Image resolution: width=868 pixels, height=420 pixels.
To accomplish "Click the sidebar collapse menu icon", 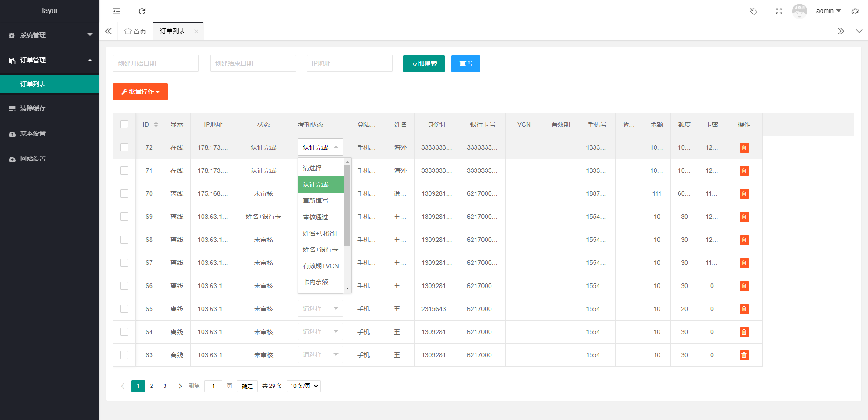I will pos(117,11).
